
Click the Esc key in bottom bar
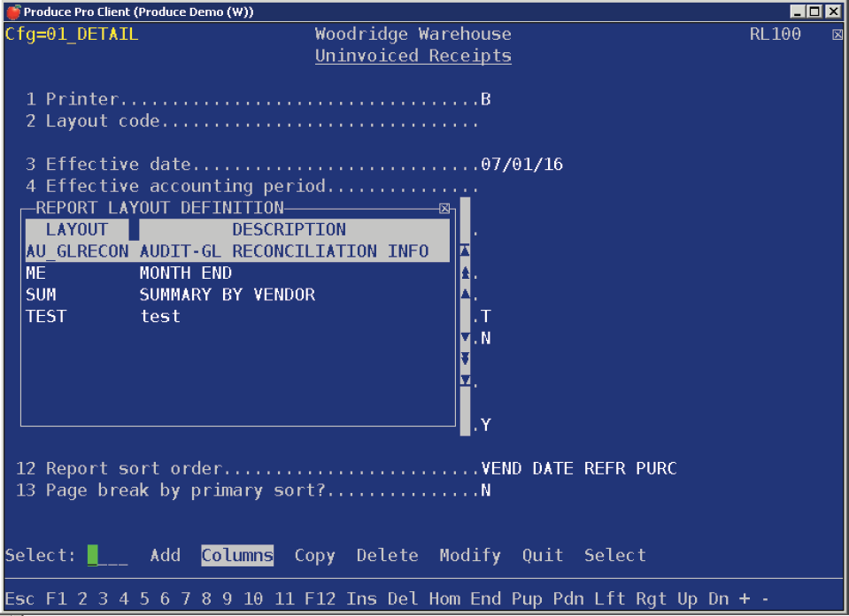[x=20, y=598]
